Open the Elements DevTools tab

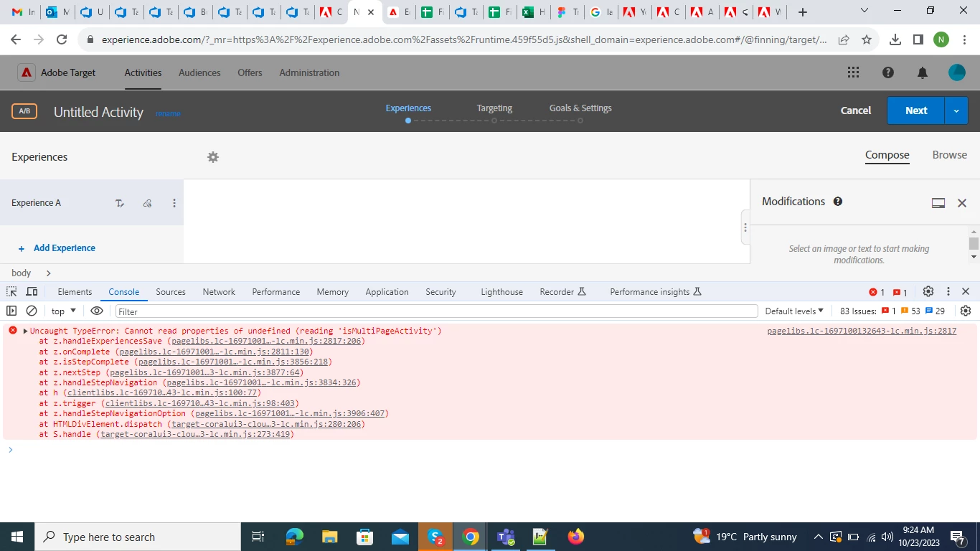point(75,292)
